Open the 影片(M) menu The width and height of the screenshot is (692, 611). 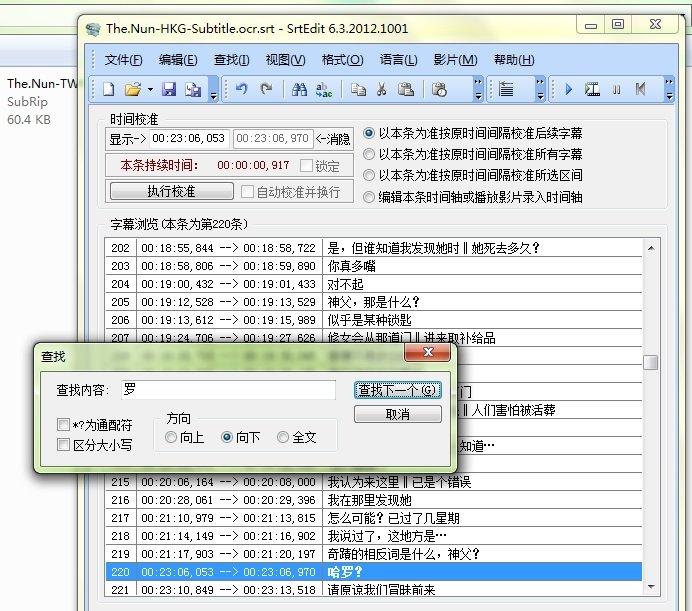point(455,60)
